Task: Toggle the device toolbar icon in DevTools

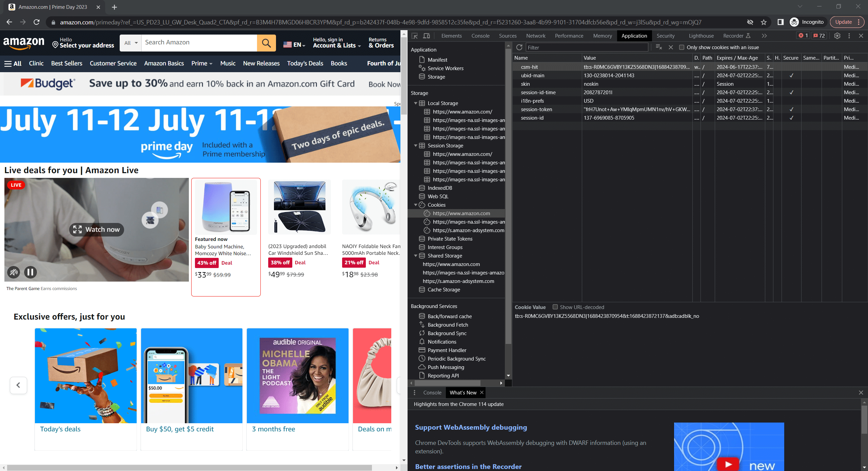Action: (x=427, y=36)
